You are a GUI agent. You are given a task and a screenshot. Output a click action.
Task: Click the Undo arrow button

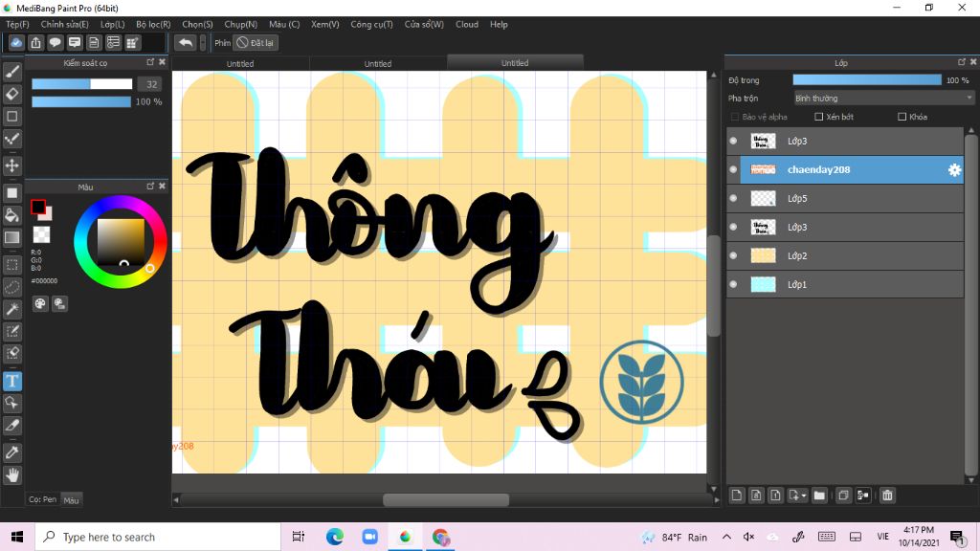pos(185,42)
